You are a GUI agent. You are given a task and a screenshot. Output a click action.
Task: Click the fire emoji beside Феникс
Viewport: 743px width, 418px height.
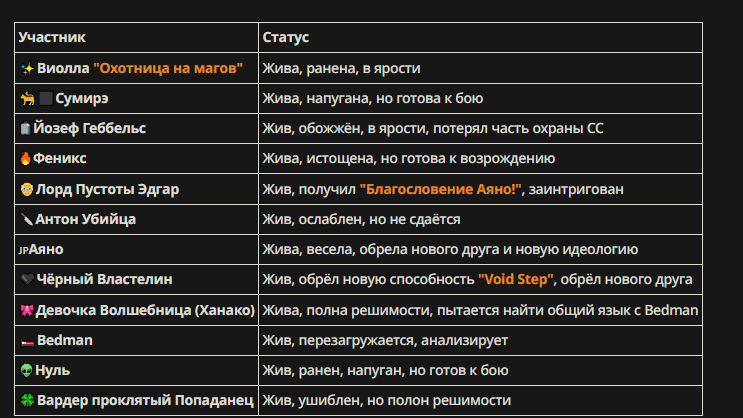pos(26,158)
